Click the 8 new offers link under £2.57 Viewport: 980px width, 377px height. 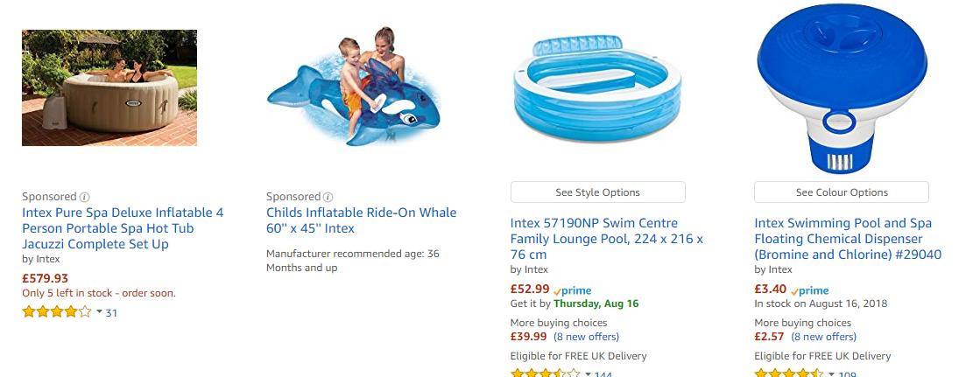823,337
